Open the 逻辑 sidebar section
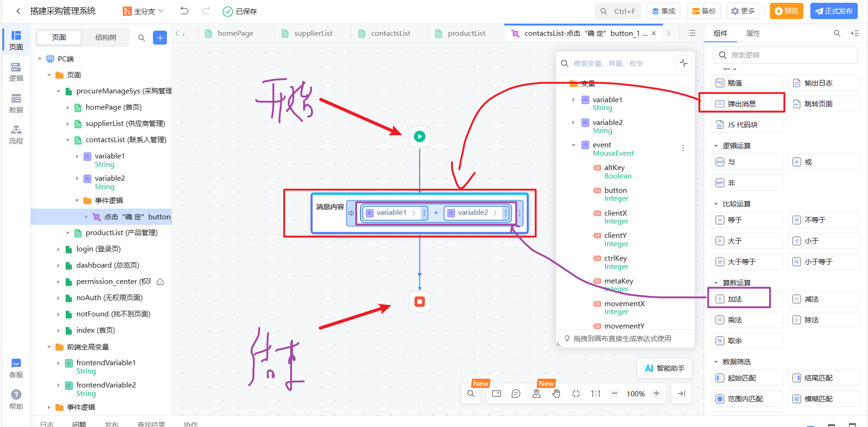 (x=16, y=72)
